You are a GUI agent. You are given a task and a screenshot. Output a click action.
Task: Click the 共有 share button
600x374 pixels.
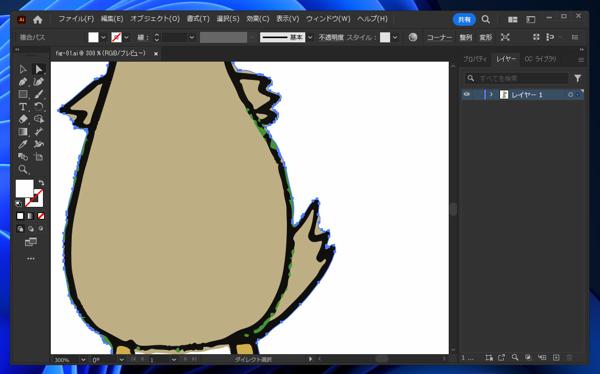tap(464, 20)
